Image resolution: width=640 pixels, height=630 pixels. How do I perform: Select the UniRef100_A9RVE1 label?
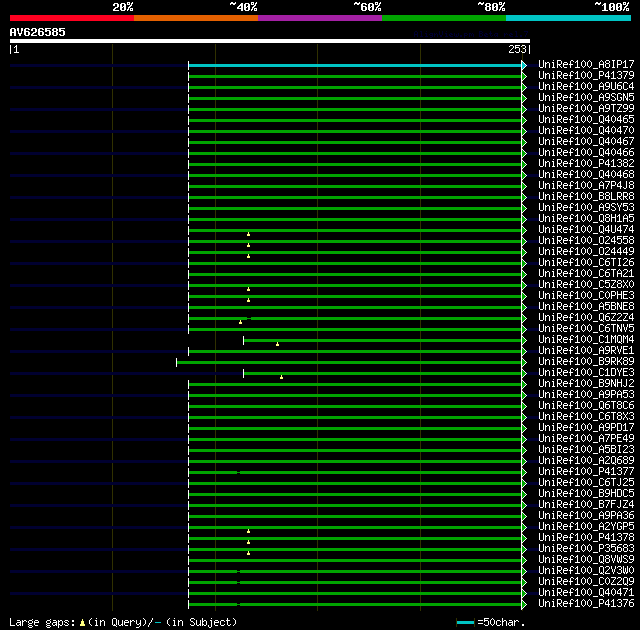pos(586,350)
